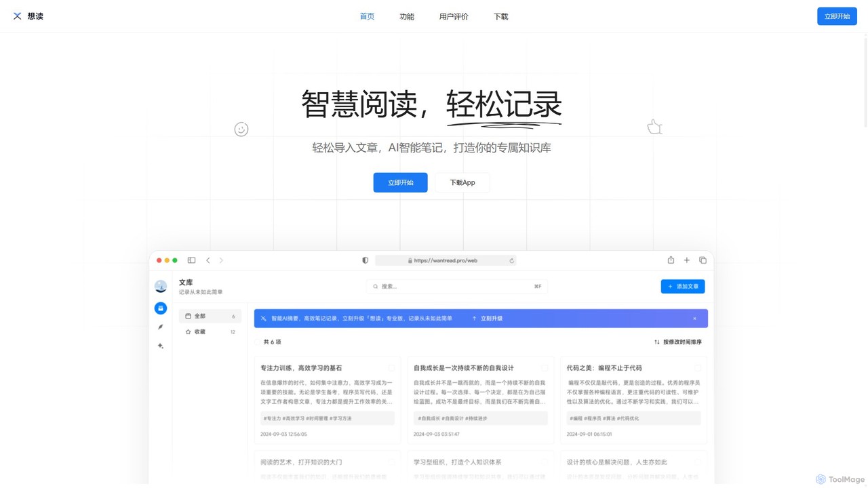This screenshot has width=868, height=488.
Task: Open the article 设计的核心是解决问题，人生亦如此
Action: tap(617, 462)
